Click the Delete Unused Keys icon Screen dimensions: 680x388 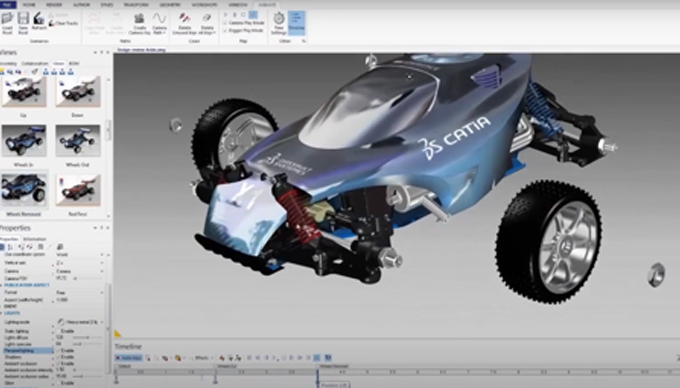185,23
